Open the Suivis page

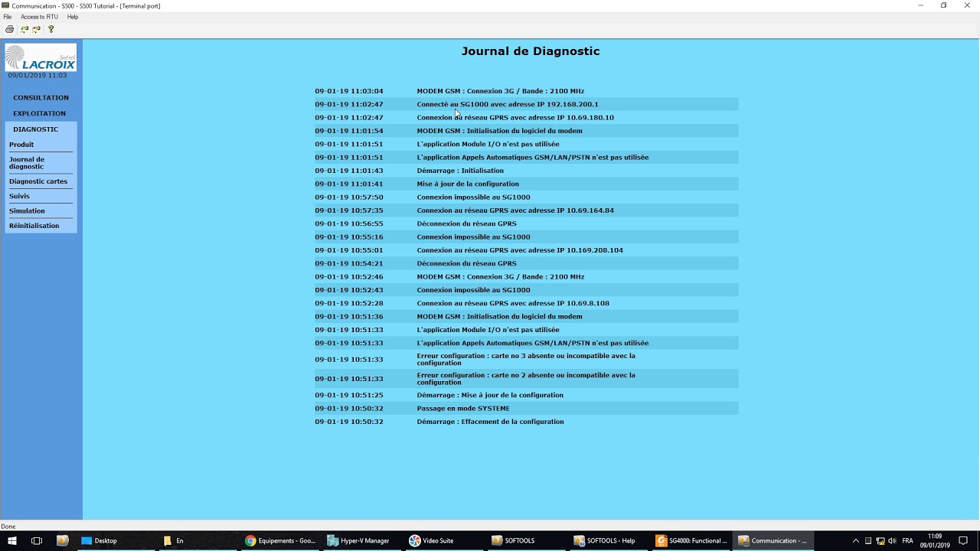pyautogui.click(x=19, y=196)
